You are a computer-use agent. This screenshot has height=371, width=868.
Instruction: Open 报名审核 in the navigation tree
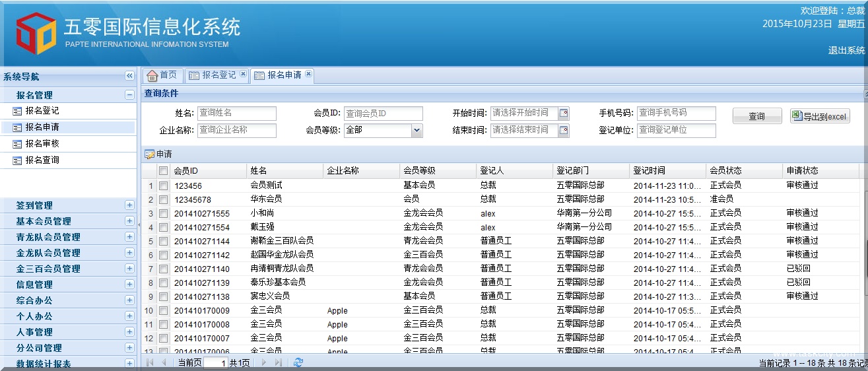(x=42, y=143)
